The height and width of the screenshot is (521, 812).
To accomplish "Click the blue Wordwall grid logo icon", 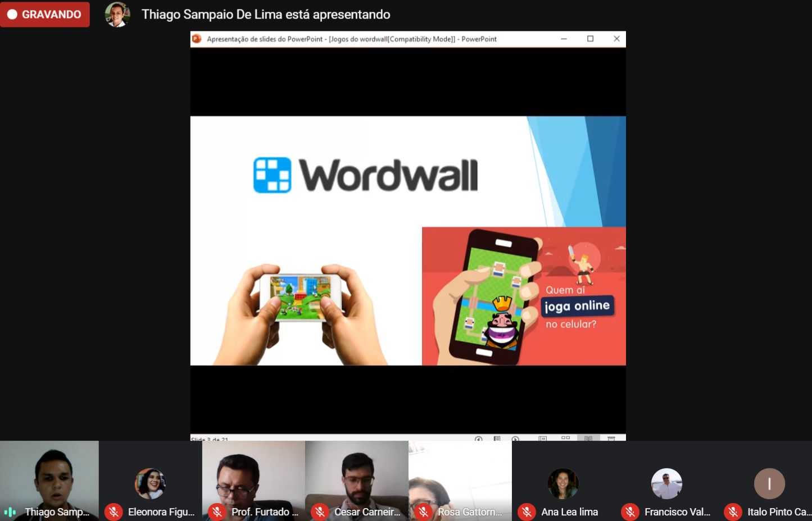I will pos(273,175).
